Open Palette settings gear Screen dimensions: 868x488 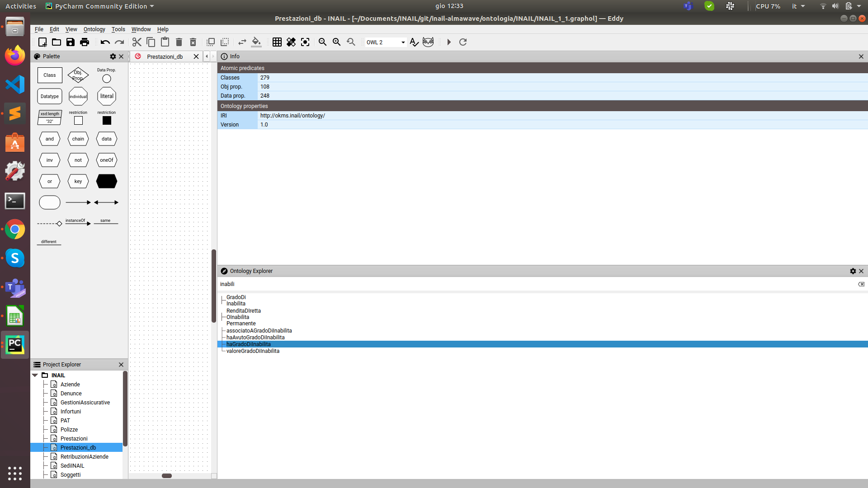[x=113, y=56]
